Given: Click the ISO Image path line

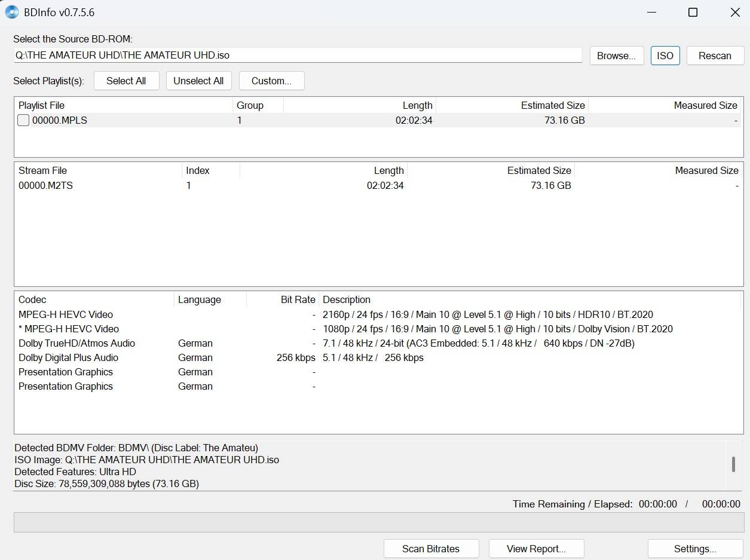Looking at the screenshot, I should [146, 460].
